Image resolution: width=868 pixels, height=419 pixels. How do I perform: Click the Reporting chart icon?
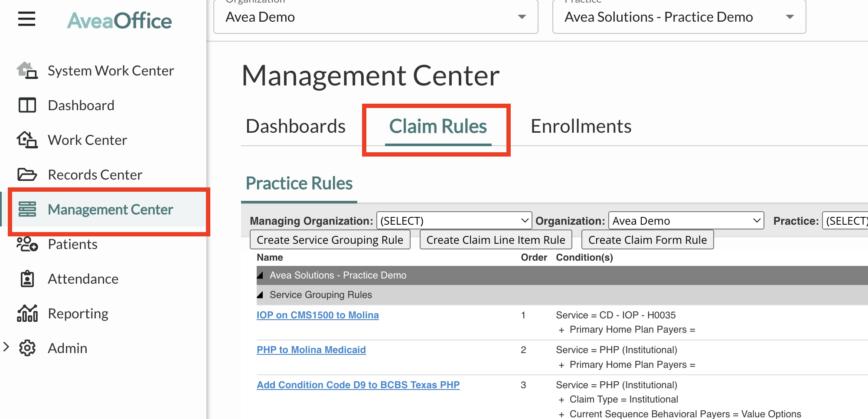[27, 313]
